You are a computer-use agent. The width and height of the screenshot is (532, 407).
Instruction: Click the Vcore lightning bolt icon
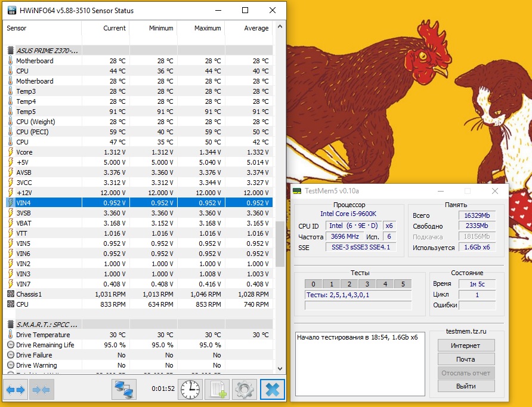11,152
